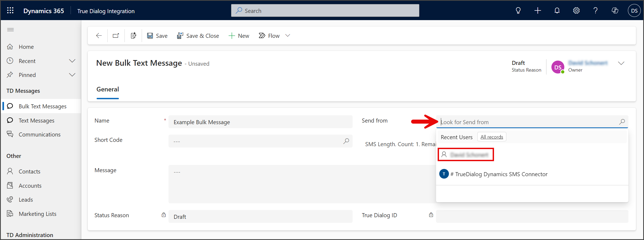This screenshot has height=240, width=644.
Task: Collapse the site map hamburger menu
Action: click(10, 29)
